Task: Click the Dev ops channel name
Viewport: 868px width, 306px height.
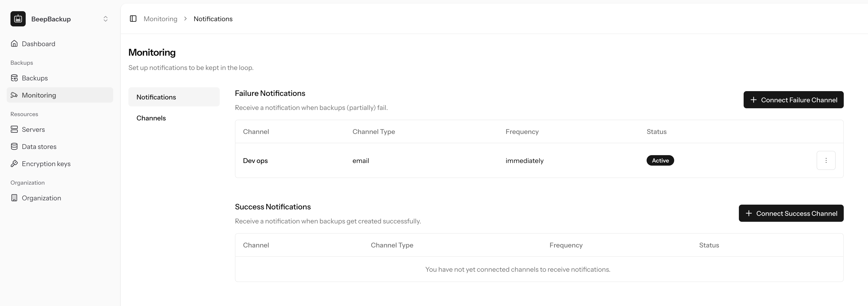Action: tap(255, 161)
